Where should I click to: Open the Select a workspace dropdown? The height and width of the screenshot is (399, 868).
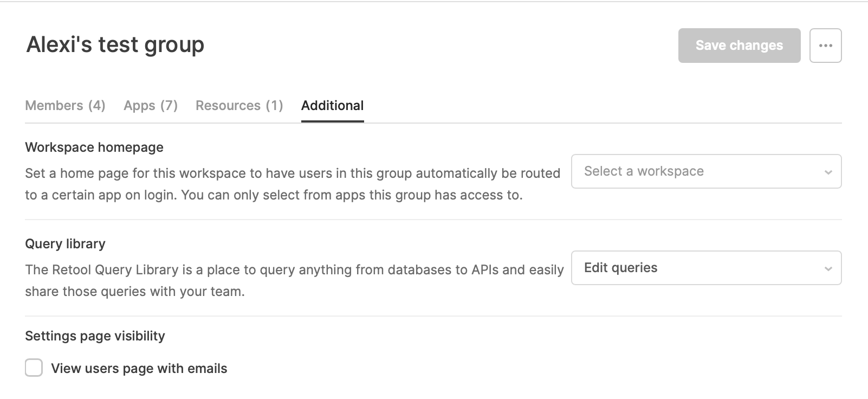706,171
